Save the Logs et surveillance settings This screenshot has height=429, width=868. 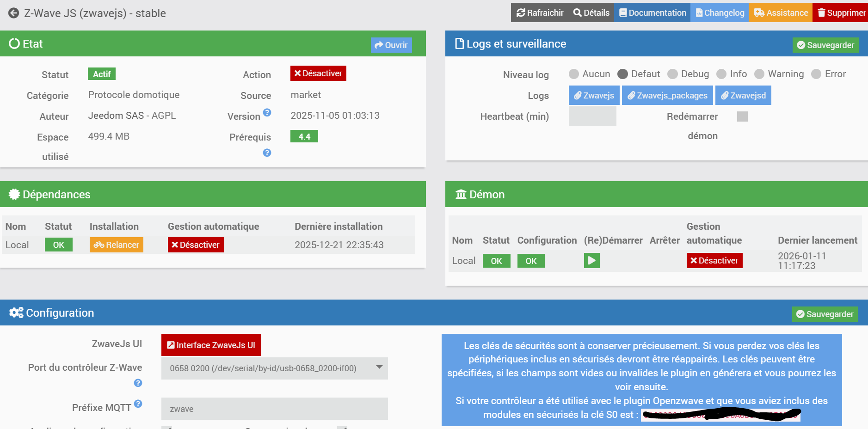click(825, 45)
